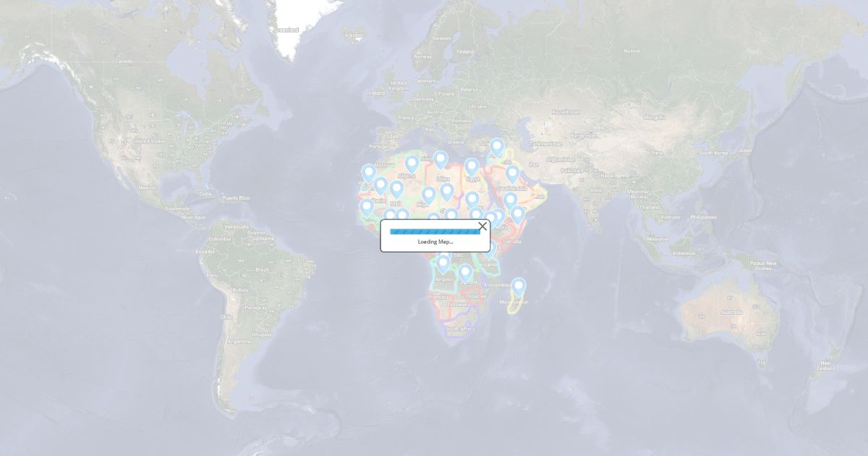Select the map pin over Algeria
This screenshot has width=868, height=456.
412,165
